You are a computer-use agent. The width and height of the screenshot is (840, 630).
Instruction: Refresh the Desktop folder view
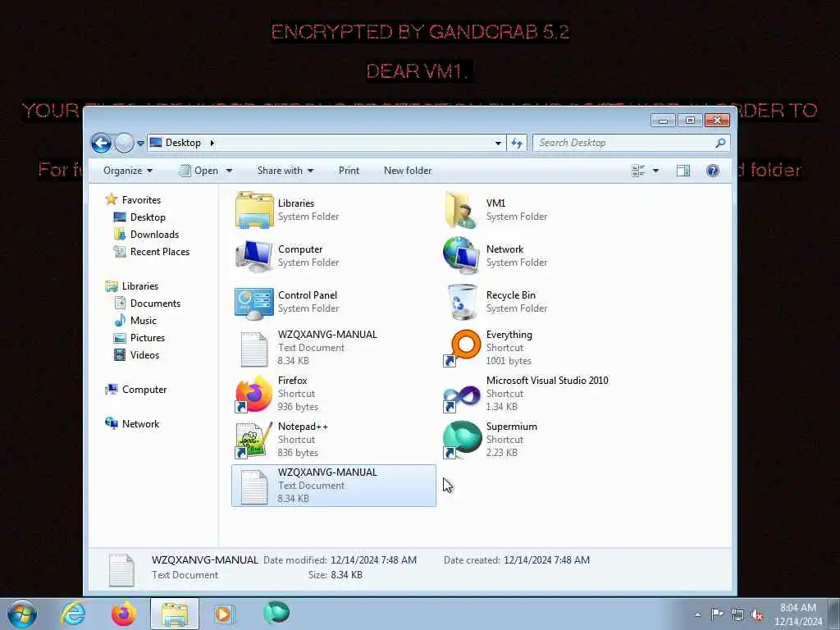[x=517, y=143]
